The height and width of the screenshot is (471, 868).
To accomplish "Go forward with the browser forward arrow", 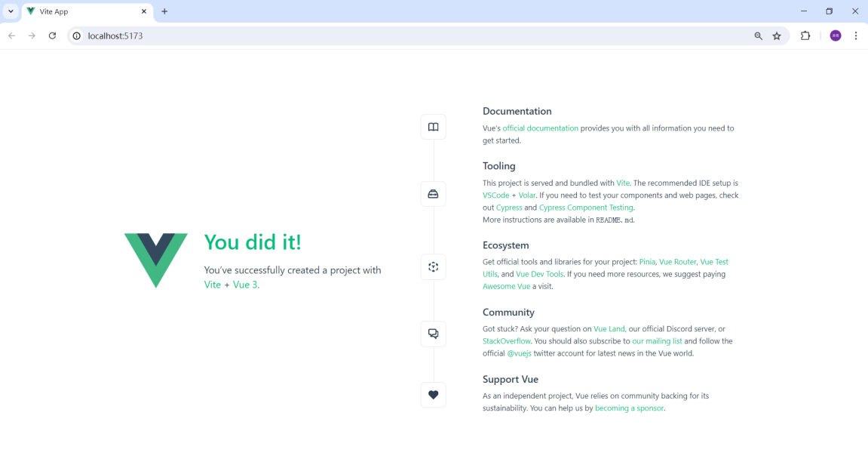I will 32,35.
